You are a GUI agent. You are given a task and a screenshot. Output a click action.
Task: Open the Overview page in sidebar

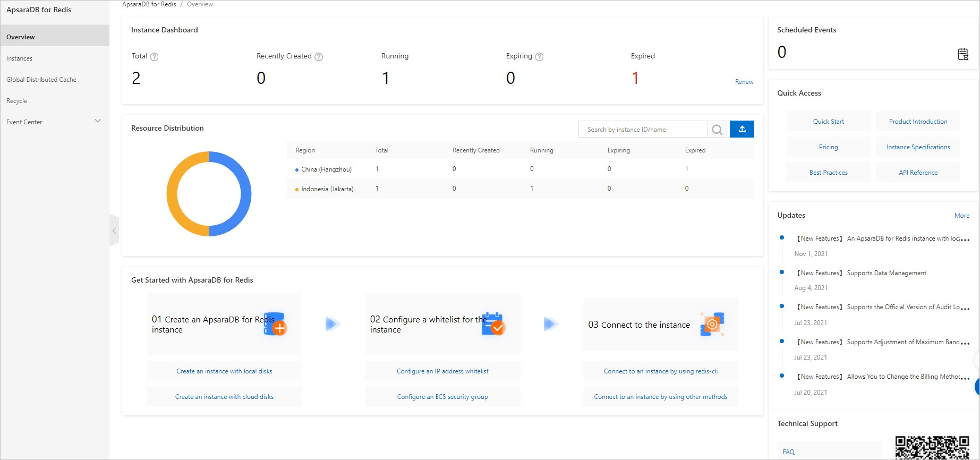point(55,37)
